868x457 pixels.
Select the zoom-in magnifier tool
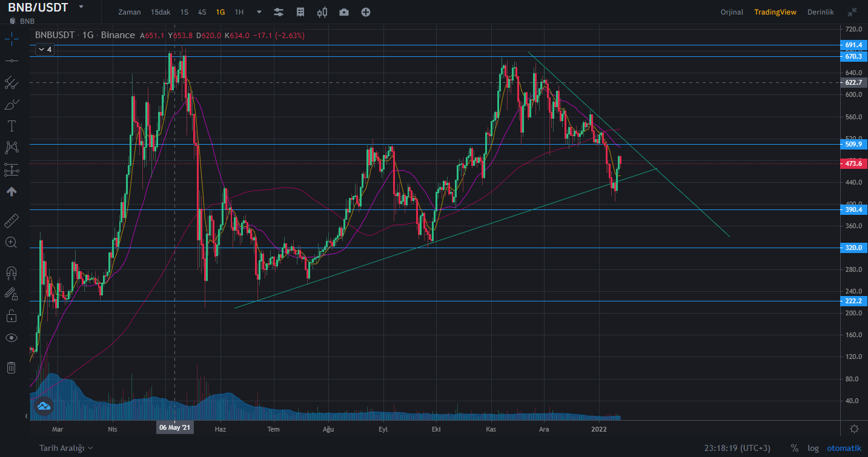(x=11, y=242)
